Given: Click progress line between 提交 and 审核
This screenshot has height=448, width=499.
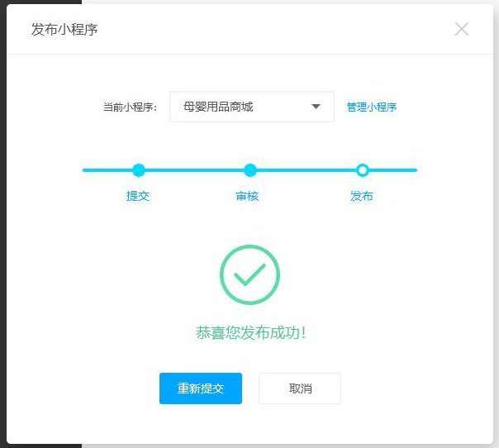Looking at the screenshot, I should 194,170.
